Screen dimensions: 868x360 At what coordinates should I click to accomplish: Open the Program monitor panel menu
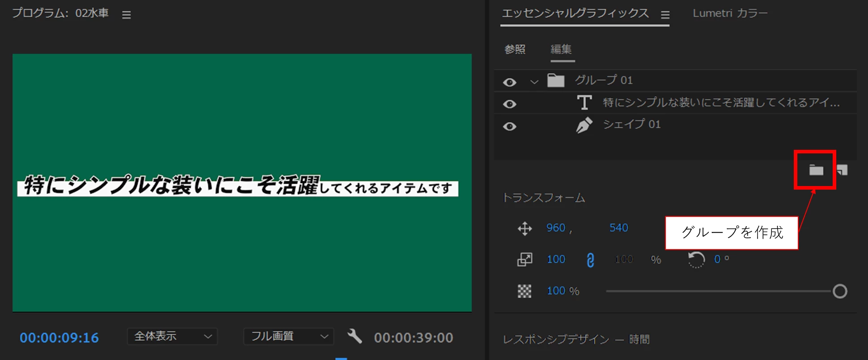(127, 15)
